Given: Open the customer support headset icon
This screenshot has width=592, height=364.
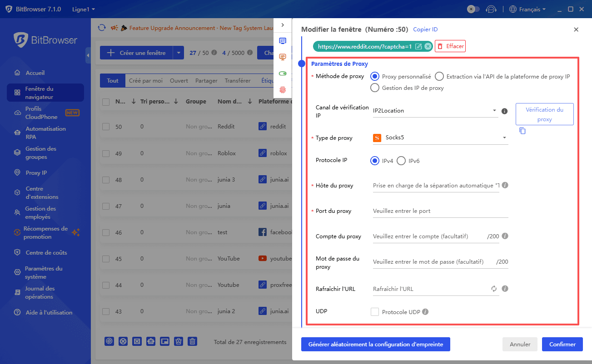Looking at the screenshot, I should click(x=491, y=9).
